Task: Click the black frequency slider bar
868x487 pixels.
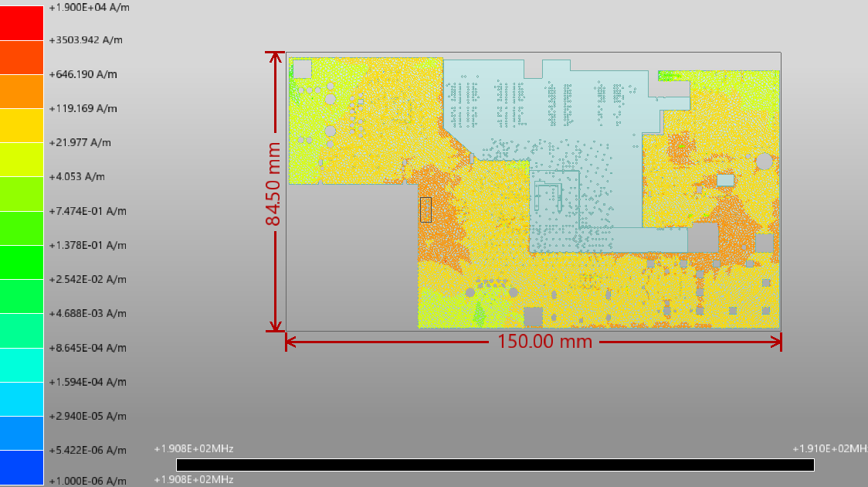Action: 494,465
